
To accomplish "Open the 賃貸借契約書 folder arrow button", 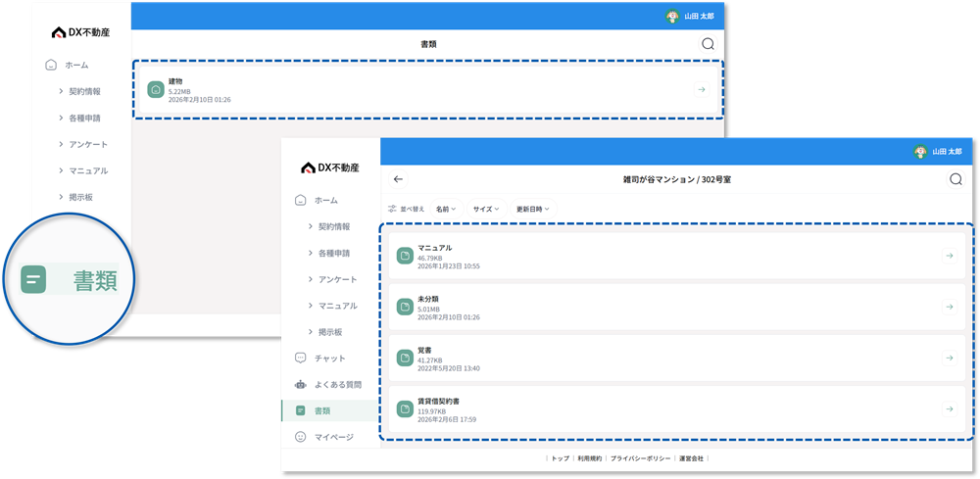I will (x=950, y=409).
